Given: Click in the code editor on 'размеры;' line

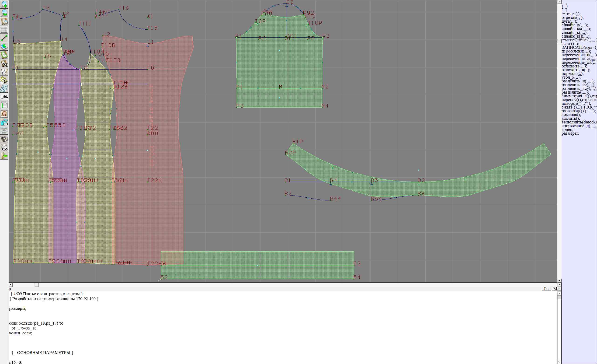Looking at the screenshot, I should [18, 308].
